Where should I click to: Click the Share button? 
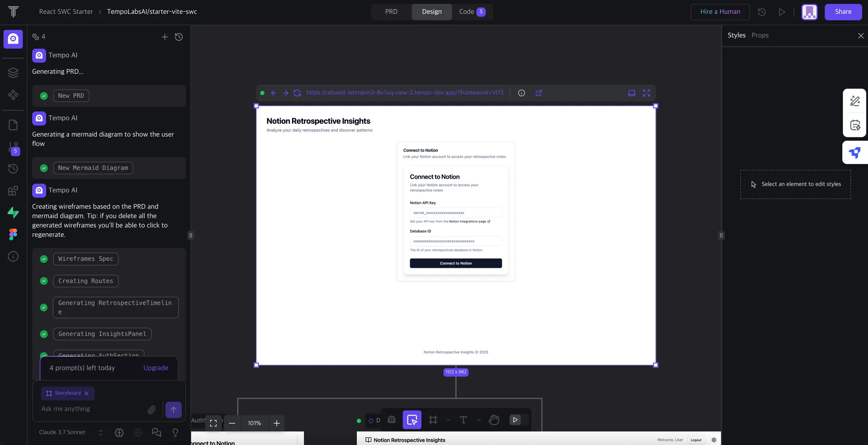pyautogui.click(x=843, y=12)
